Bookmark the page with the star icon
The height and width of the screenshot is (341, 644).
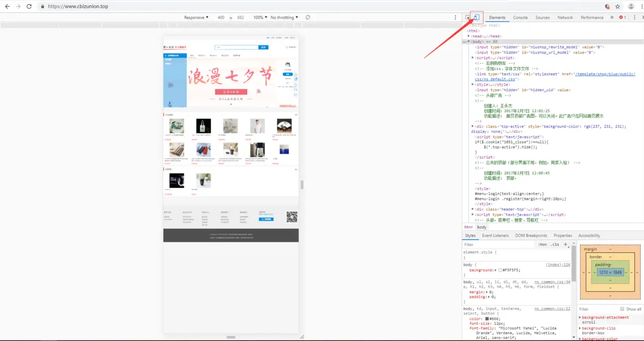tap(618, 7)
